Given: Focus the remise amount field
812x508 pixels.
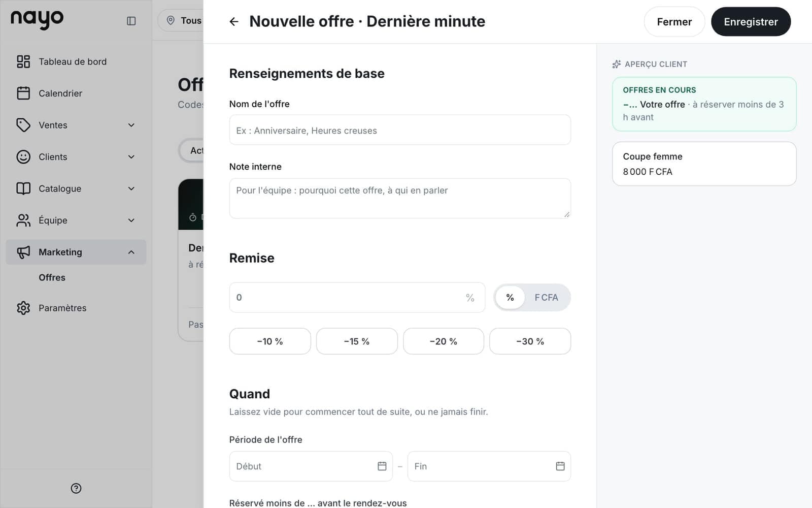Looking at the screenshot, I should [357, 297].
